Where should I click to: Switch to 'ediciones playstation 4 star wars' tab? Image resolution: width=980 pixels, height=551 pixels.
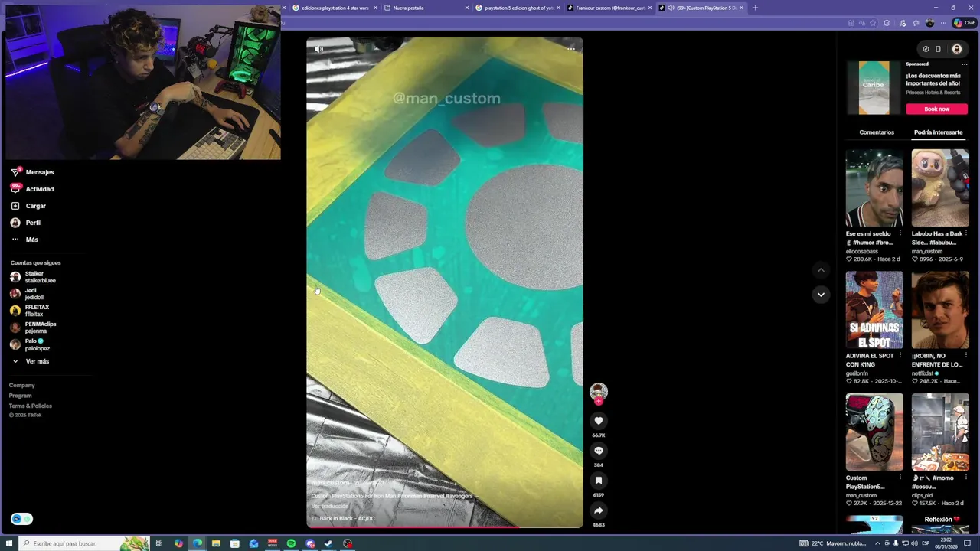(x=335, y=8)
